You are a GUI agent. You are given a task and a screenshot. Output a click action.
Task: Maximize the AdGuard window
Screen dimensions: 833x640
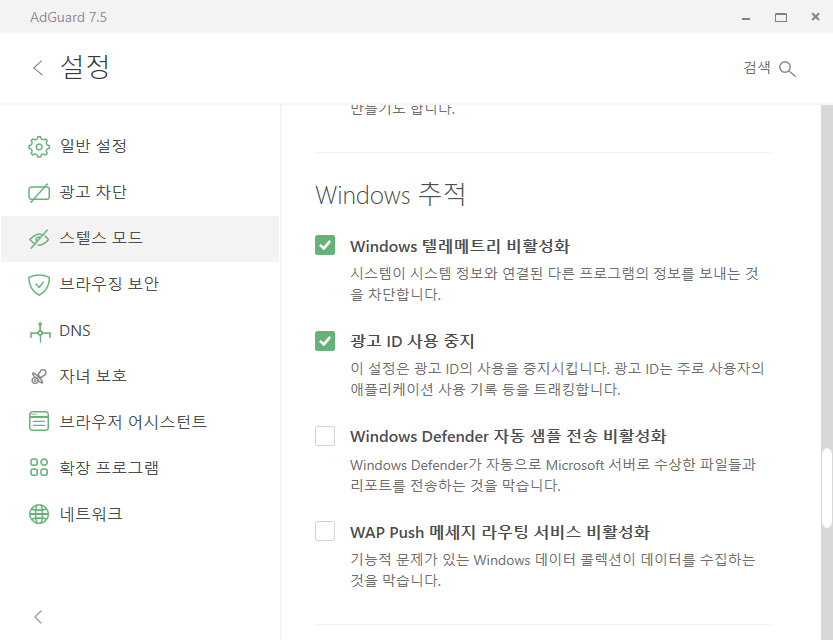tap(780, 18)
